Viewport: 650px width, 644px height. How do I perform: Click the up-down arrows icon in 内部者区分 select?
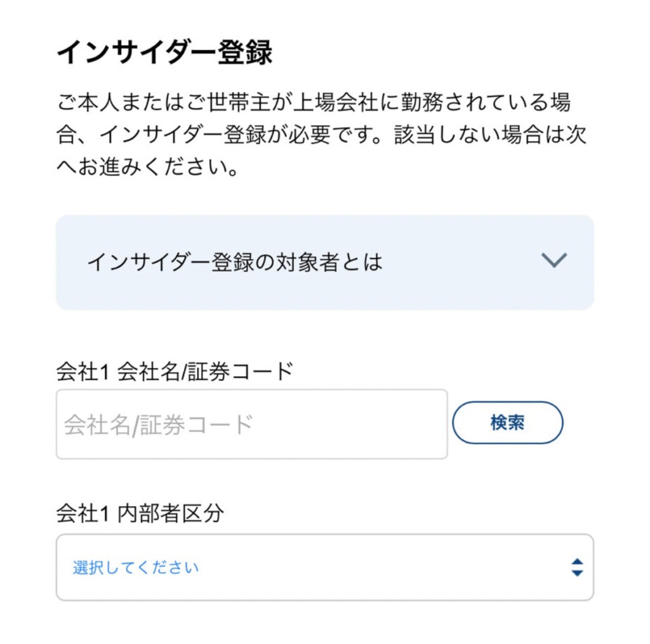coord(576,567)
